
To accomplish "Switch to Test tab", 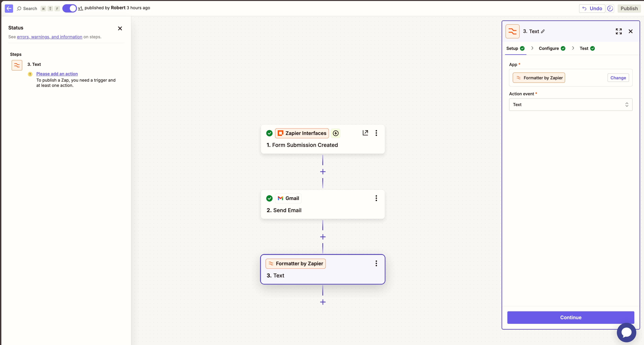I will (x=587, y=49).
